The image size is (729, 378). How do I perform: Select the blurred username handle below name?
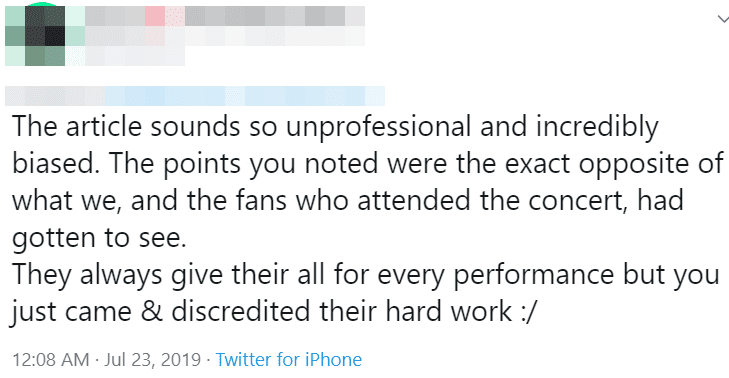click(135, 56)
